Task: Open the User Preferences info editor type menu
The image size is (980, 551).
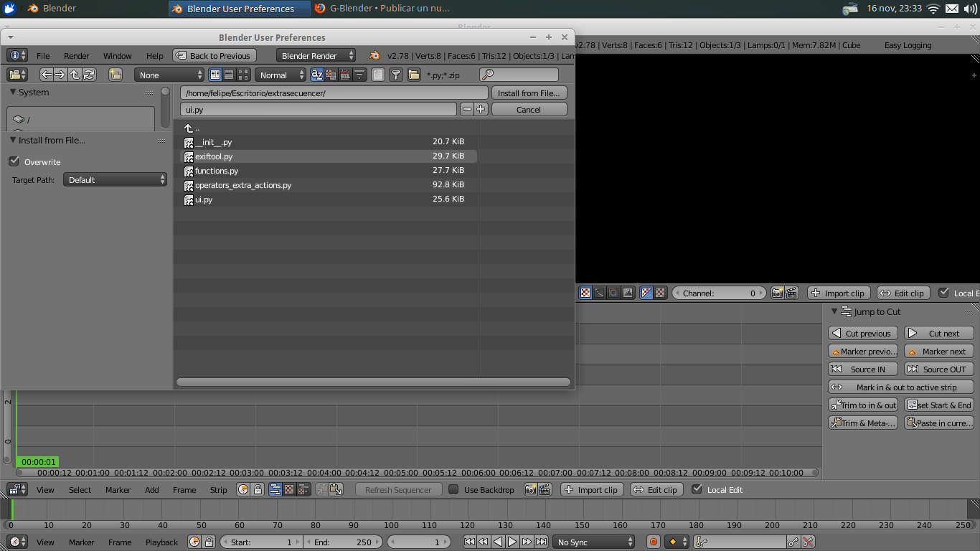Action: [17, 55]
